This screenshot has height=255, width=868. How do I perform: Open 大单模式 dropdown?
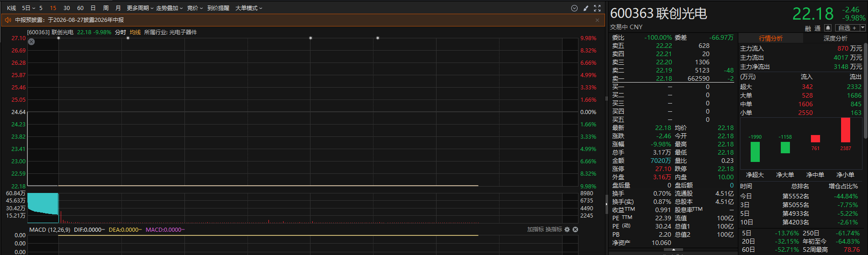[x=249, y=8]
